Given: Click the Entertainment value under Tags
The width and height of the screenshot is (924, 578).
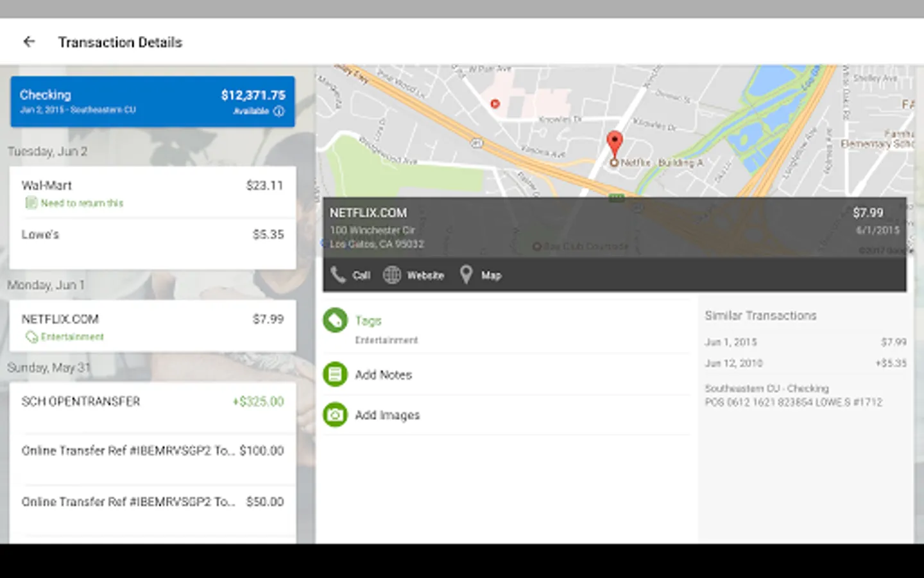Looking at the screenshot, I should point(386,340).
